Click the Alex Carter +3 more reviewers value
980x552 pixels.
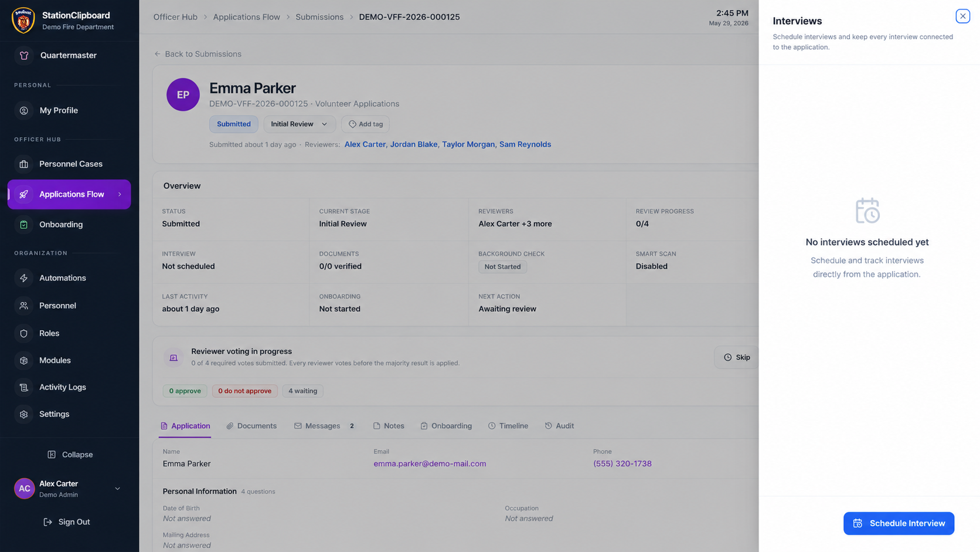[x=515, y=223]
